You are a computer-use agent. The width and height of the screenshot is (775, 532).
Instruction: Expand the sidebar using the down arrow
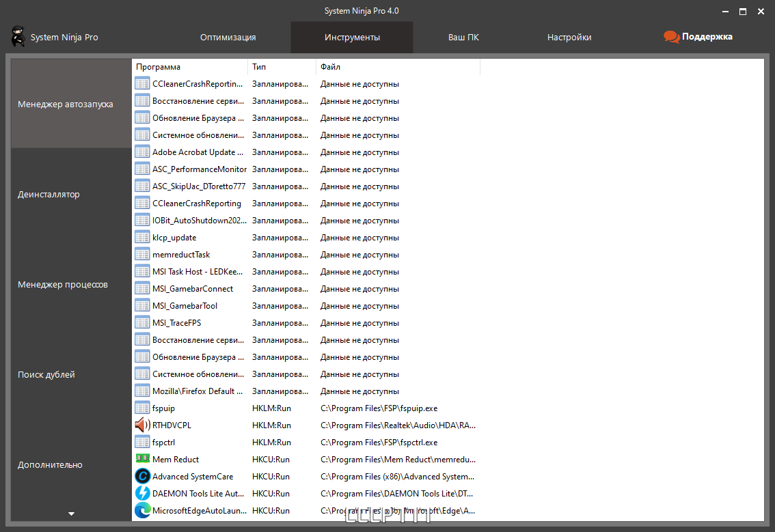click(x=71, y=514)
